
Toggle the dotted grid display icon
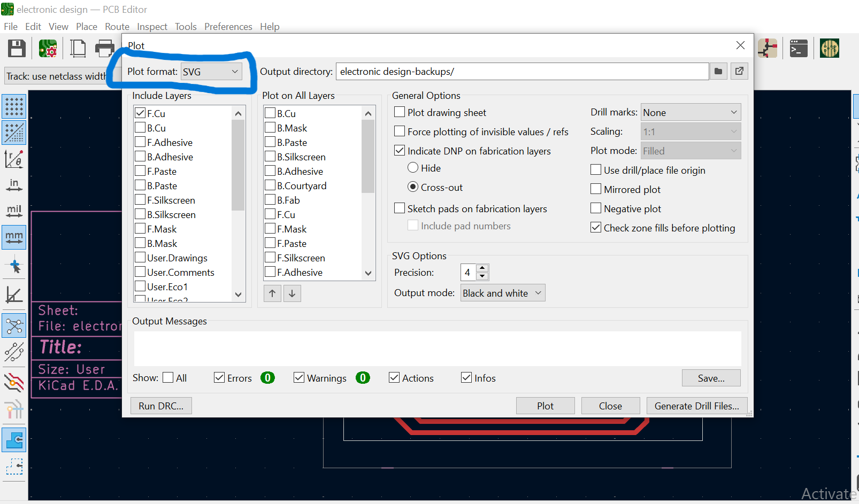(x=14, y=106)
